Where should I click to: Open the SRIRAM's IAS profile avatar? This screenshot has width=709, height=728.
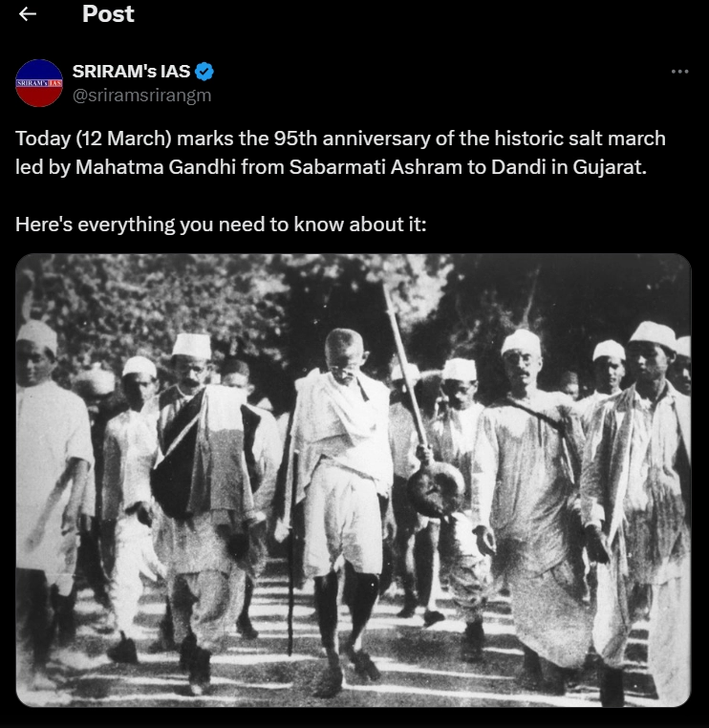[x=39, y=83]
